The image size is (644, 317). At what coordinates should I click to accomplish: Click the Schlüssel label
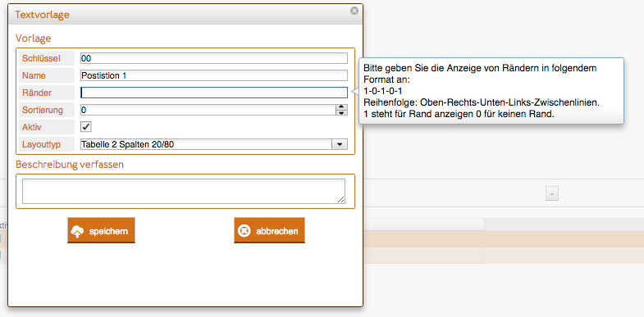click(42, 59)
